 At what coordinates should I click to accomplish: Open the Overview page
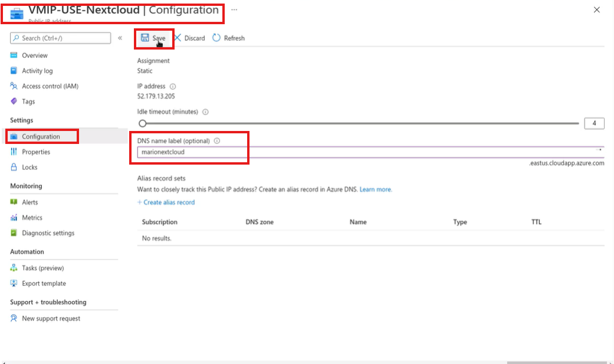[x=35, y=55]
